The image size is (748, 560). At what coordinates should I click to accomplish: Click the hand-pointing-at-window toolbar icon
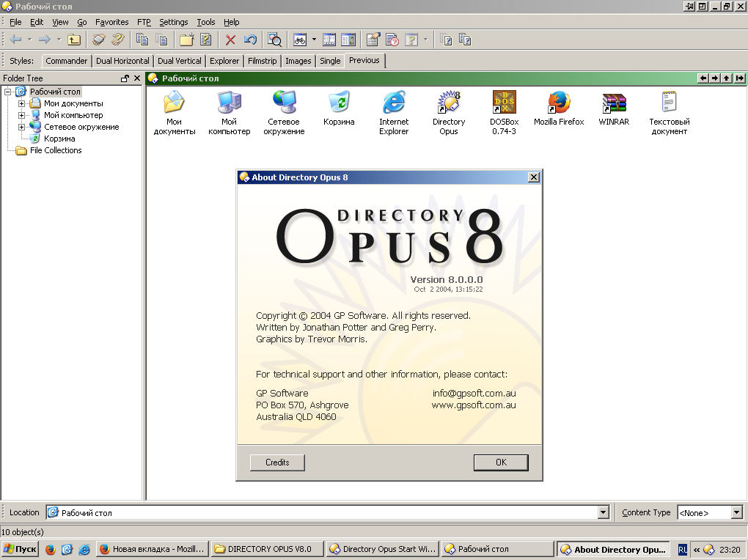373,40
